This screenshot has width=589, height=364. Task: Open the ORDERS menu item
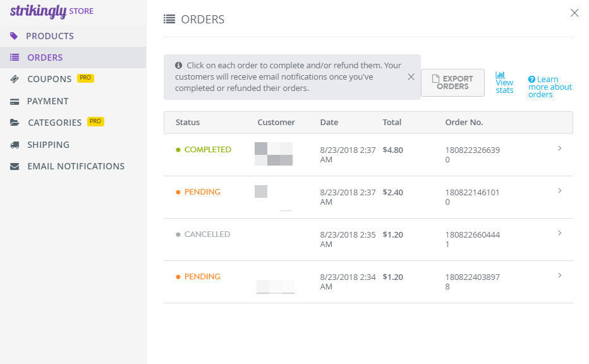click(x=45, y=58)
